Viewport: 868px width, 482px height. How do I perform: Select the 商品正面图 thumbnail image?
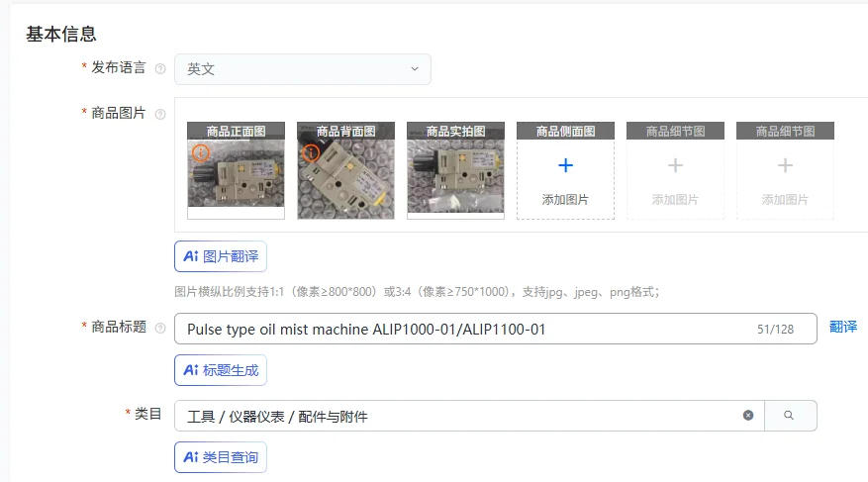point(236,173)
